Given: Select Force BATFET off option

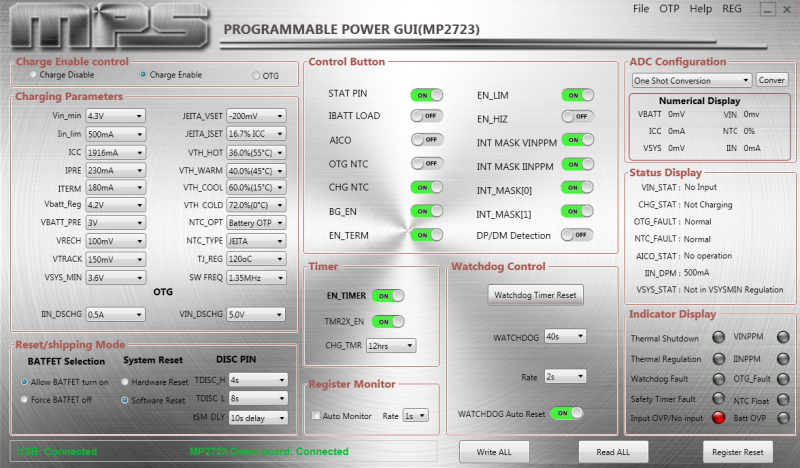Looking at the screenshot, I should [24, 400].
